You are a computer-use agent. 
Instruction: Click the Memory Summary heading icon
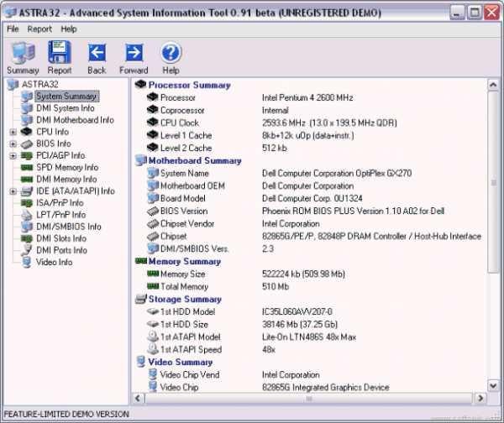point(141,261)
